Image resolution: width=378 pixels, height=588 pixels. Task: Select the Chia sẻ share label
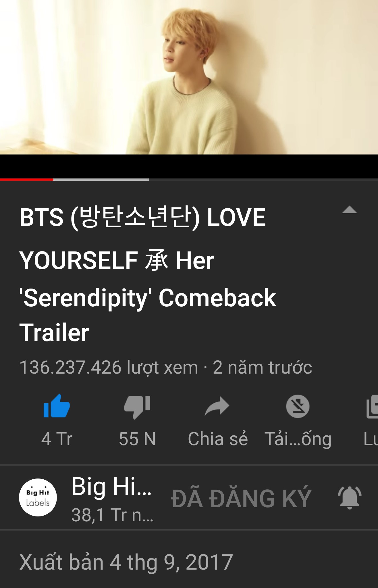[x=218, y=439]
